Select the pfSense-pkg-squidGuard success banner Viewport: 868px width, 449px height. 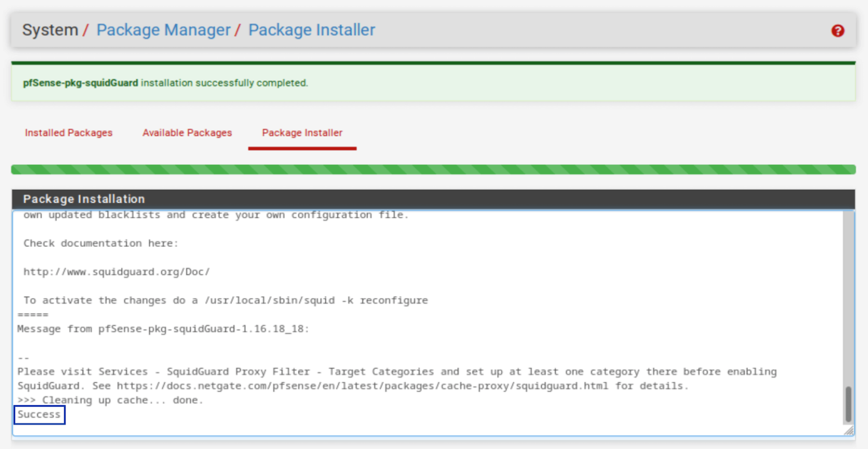click(x=434, y=82)
